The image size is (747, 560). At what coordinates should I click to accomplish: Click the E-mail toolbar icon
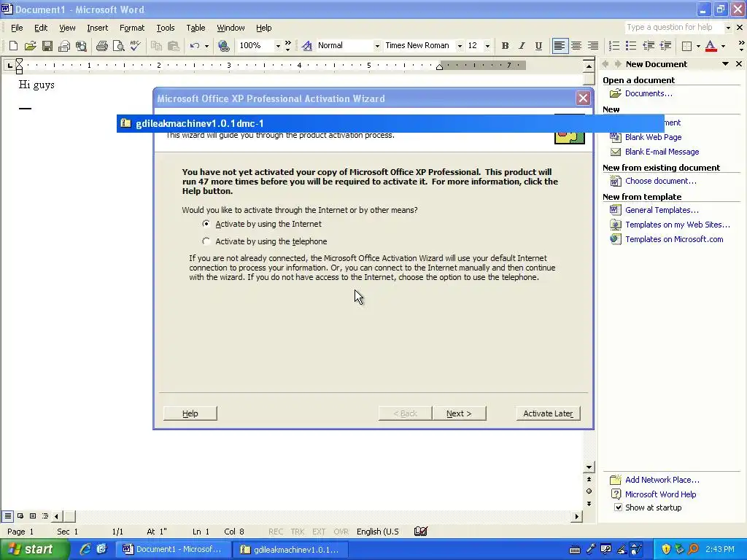(x=64, y=46)
